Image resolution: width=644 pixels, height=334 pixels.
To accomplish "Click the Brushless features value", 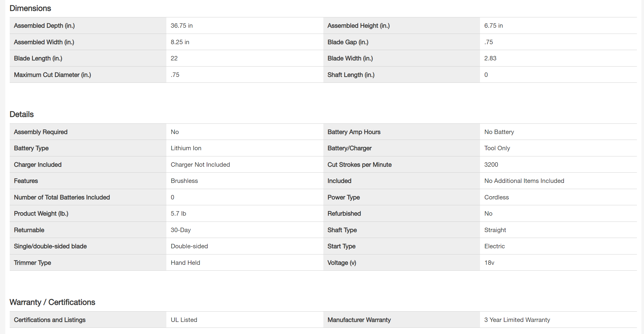I will pyautogui.click(x=184, y=181).
